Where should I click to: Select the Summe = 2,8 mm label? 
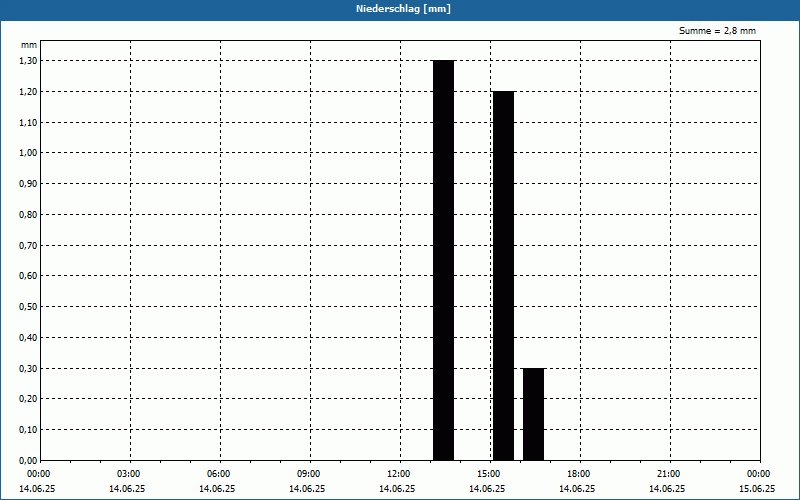tap(717, 31)
